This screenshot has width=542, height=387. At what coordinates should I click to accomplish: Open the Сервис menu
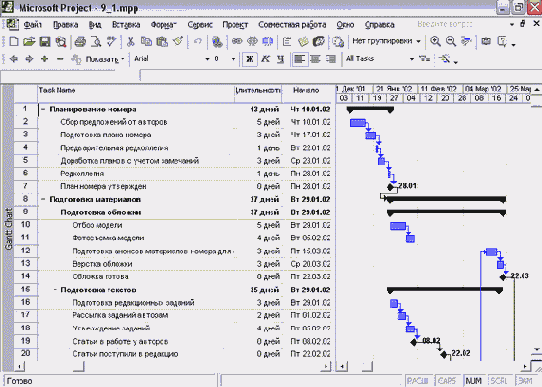point(200,25)
